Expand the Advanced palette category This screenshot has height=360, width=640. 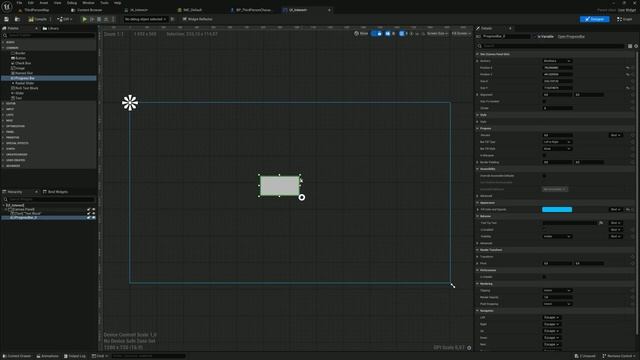click(x=4, y=166)
